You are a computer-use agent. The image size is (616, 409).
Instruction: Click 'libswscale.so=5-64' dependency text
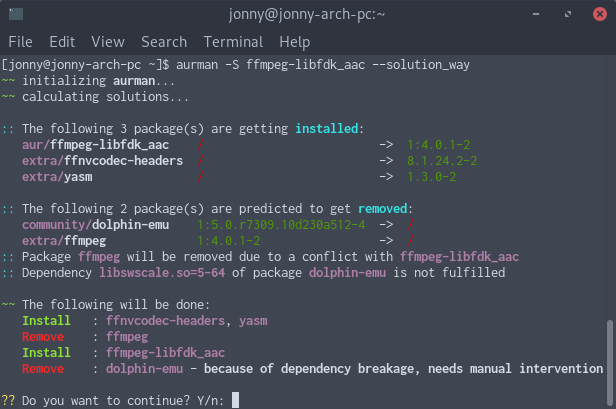tap(162, 273)
